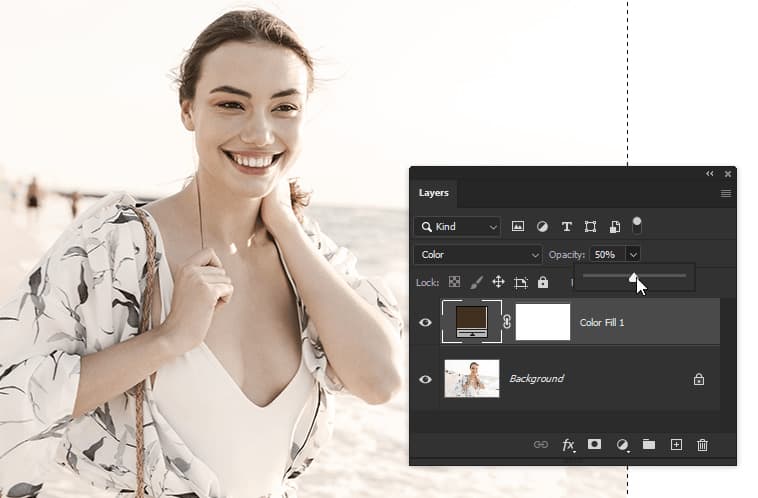
Task: Hide the Color Fill 1 layer
Action: (425, 322)
